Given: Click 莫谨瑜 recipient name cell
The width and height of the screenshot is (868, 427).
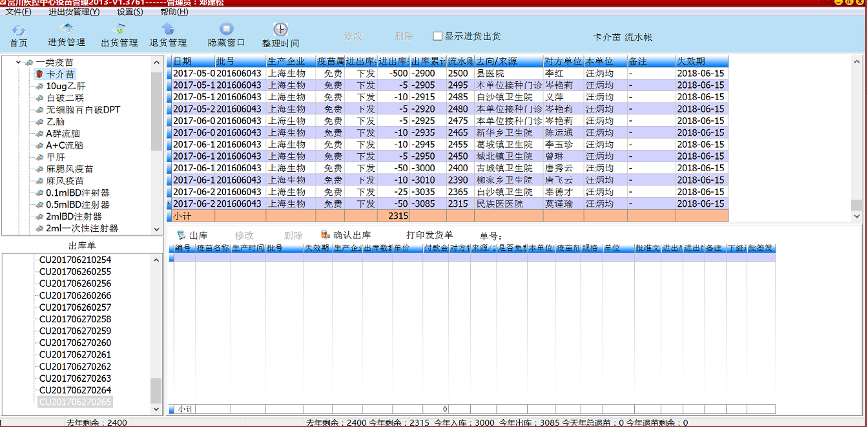Looking at the screenshot, I should tap(563, 203).
